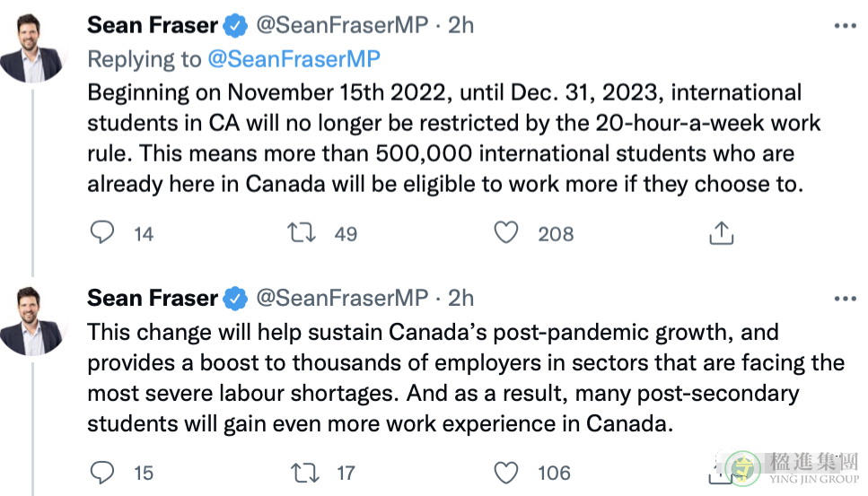Click @SeanFraserMP handle in first tweet header
Image resolution: width=868 pixels, height=496 pixels.
tap(342, 25)
